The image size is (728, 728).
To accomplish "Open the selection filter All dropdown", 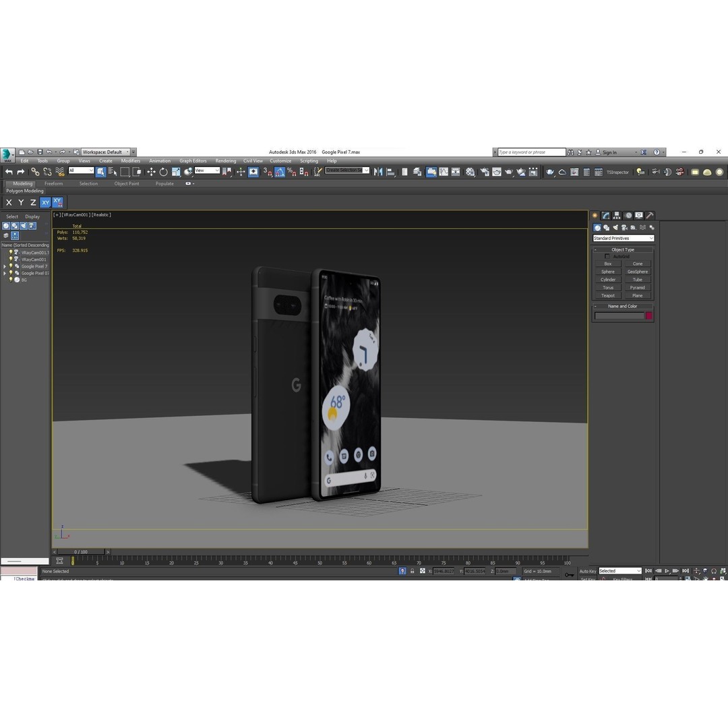I will [x=82, y=171].
